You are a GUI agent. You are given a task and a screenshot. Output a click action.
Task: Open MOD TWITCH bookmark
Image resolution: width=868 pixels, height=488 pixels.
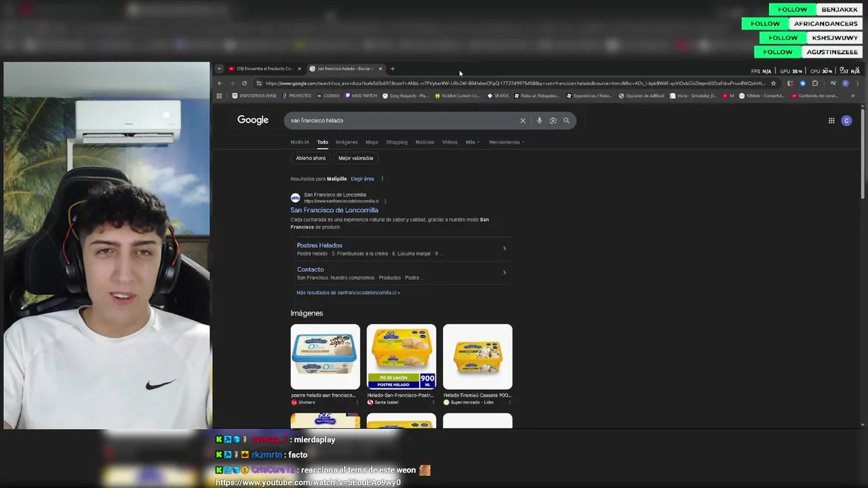tap(361, 96)
